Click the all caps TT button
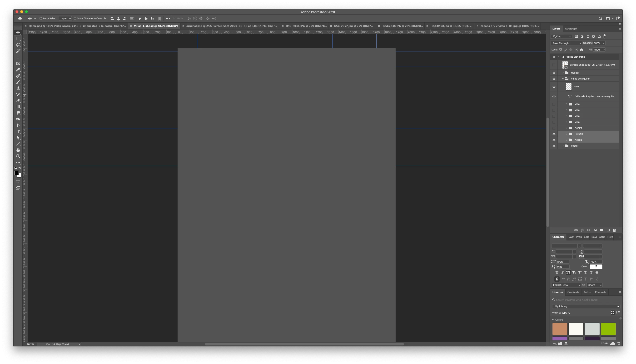636x364 pixels. coord(568,273)
